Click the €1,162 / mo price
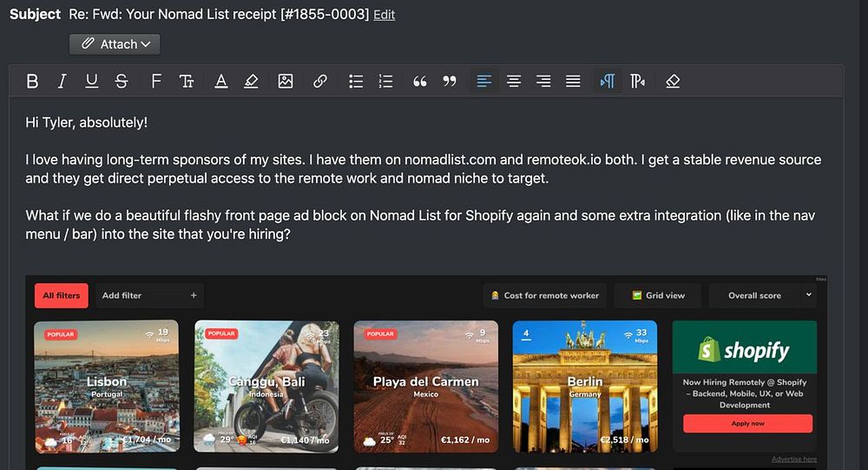Screen dimensions: 868x470 pos(465,440)
